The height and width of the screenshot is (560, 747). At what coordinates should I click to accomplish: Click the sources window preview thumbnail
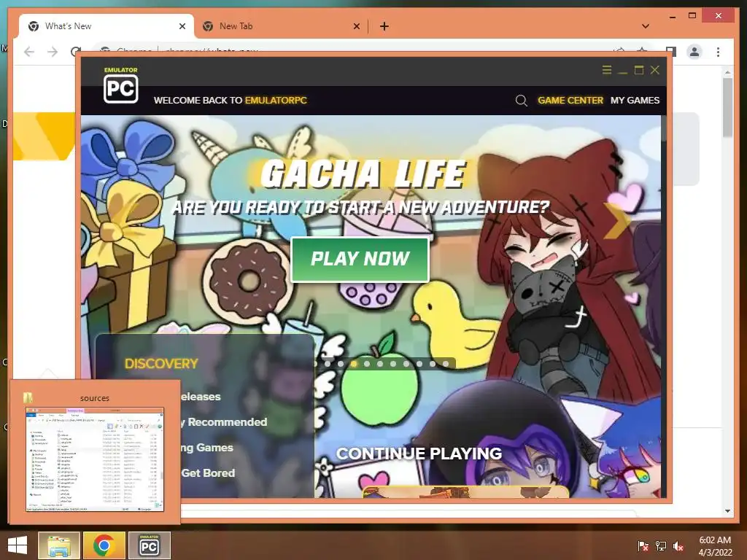point(94,459)
